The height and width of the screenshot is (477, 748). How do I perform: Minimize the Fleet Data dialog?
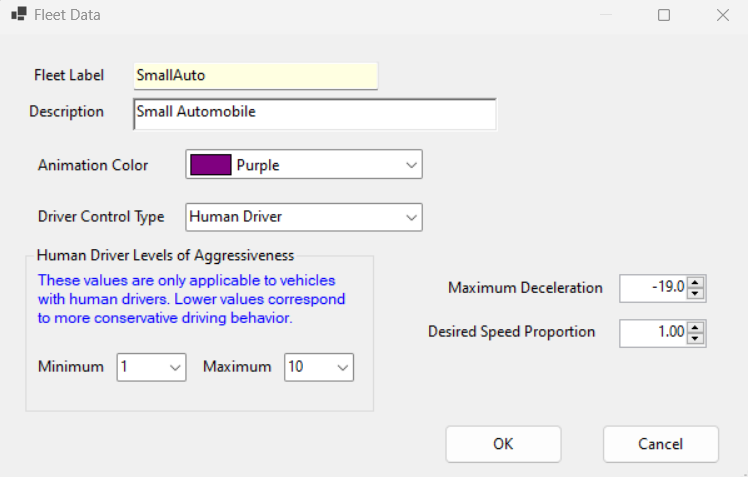[606, 15]
